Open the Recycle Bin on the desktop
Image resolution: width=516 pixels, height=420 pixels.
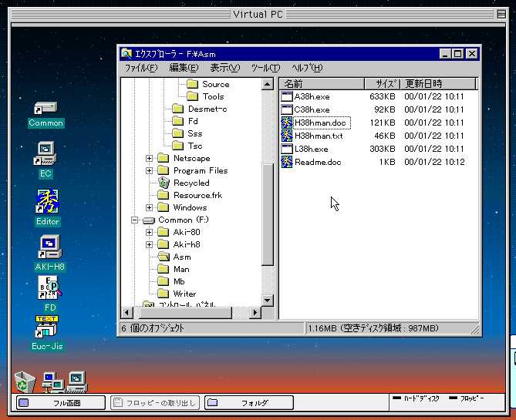[x=25, y=381]
